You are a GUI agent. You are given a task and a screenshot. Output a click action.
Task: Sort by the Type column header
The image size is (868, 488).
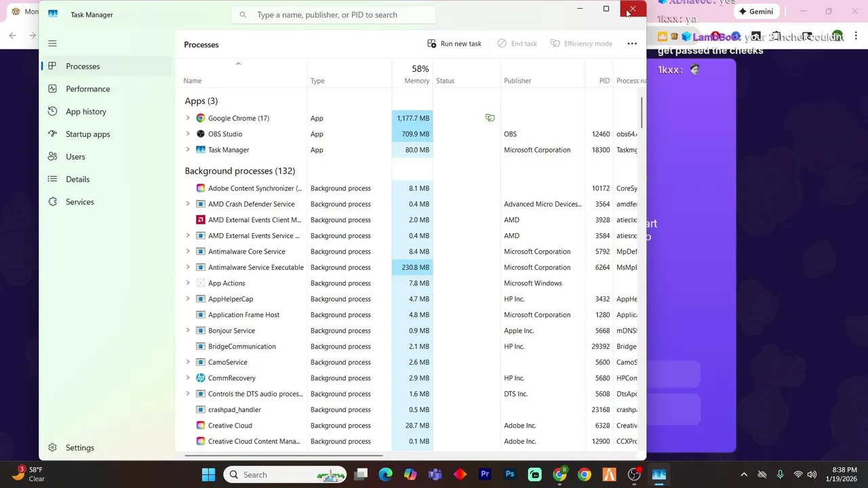(x=349, y=73)
